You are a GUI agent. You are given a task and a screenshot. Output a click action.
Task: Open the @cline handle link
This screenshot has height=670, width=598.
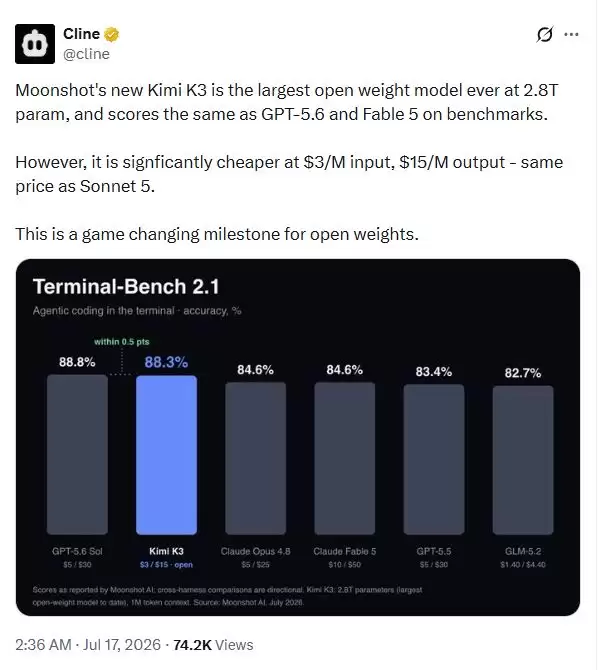point(86,54)
